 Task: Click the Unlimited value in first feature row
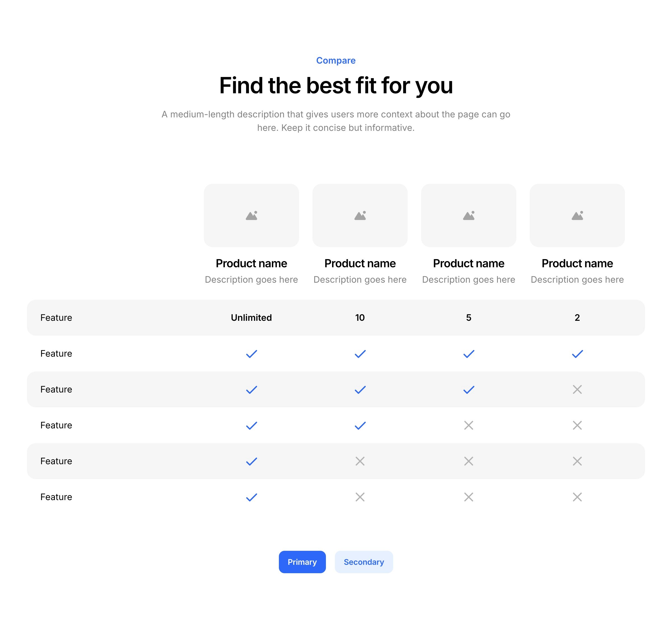click(251, 317)
